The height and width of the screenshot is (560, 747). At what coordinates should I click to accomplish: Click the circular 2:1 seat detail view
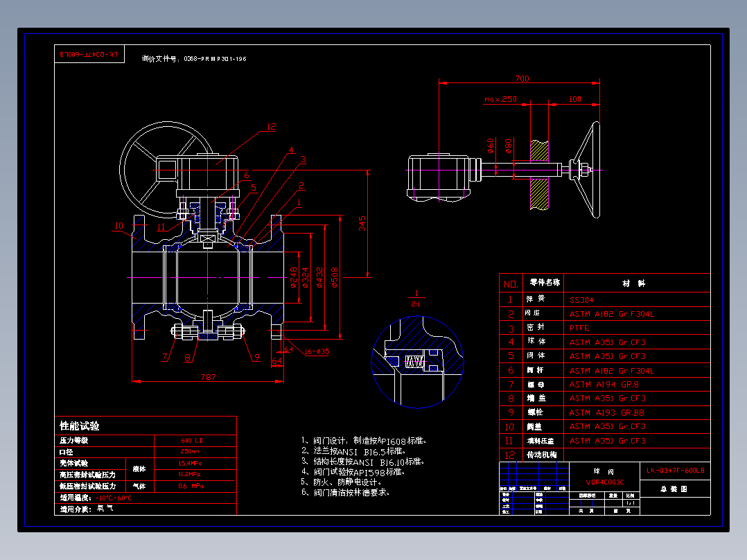(x=417, y=362)
